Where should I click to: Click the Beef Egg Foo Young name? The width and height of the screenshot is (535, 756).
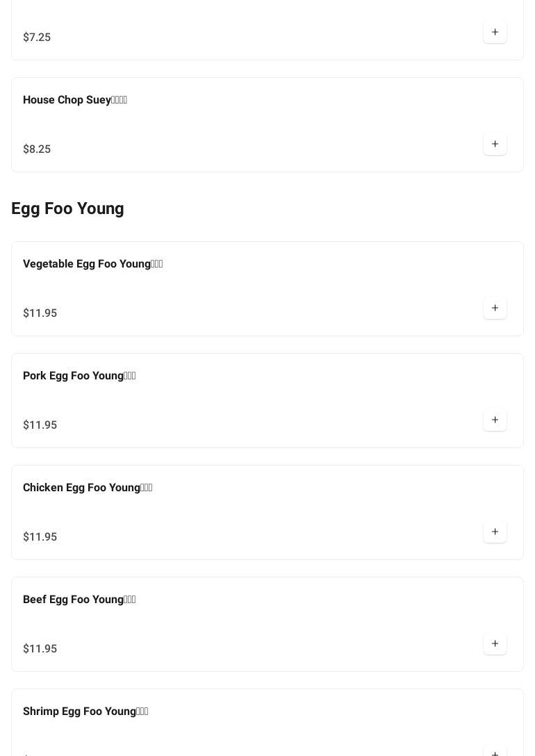79,600
